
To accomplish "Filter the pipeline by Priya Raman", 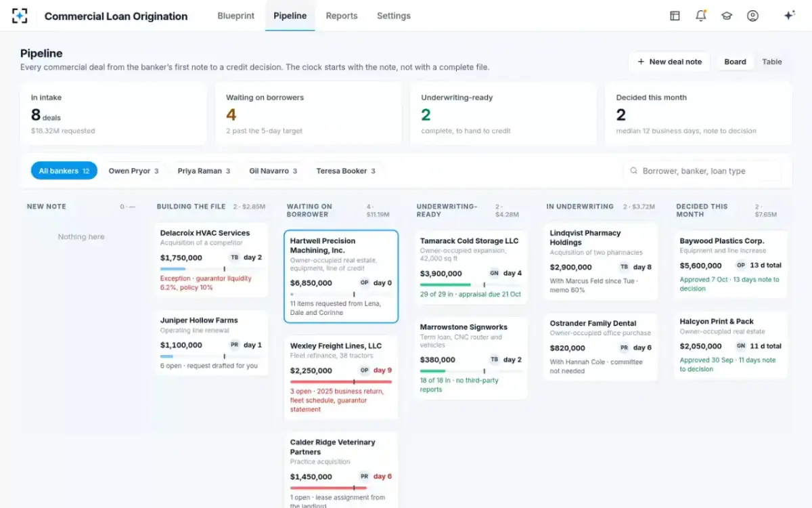I will [204, 171].
